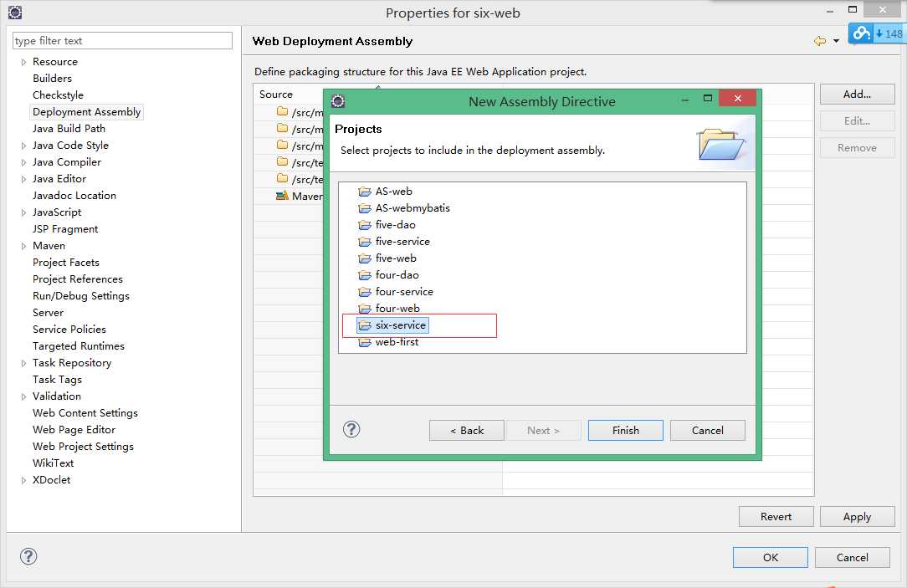Screen dimensions: 907x588
Task: Select Javadoc Location in properties tree
Action: pos(74,196)
